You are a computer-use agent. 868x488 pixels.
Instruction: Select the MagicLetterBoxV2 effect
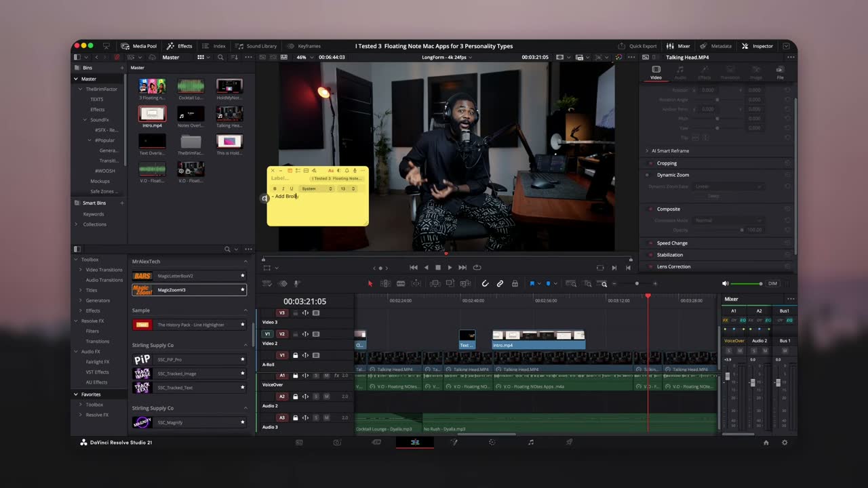189,276
